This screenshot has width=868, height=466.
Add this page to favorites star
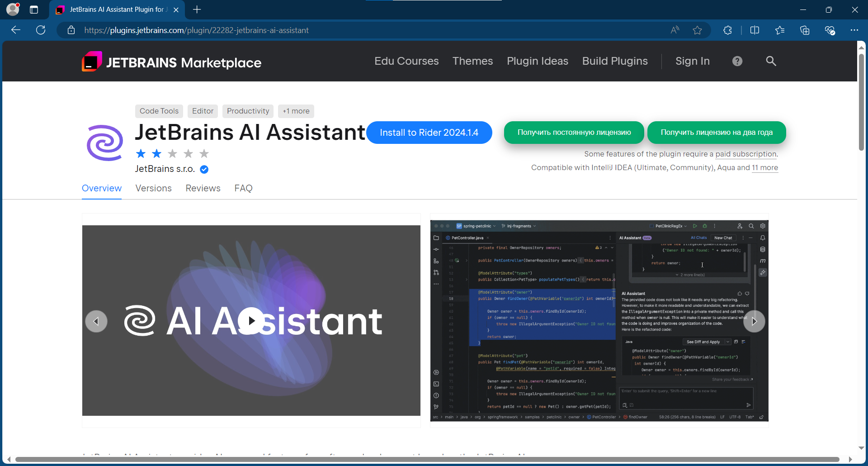point(697,30)
